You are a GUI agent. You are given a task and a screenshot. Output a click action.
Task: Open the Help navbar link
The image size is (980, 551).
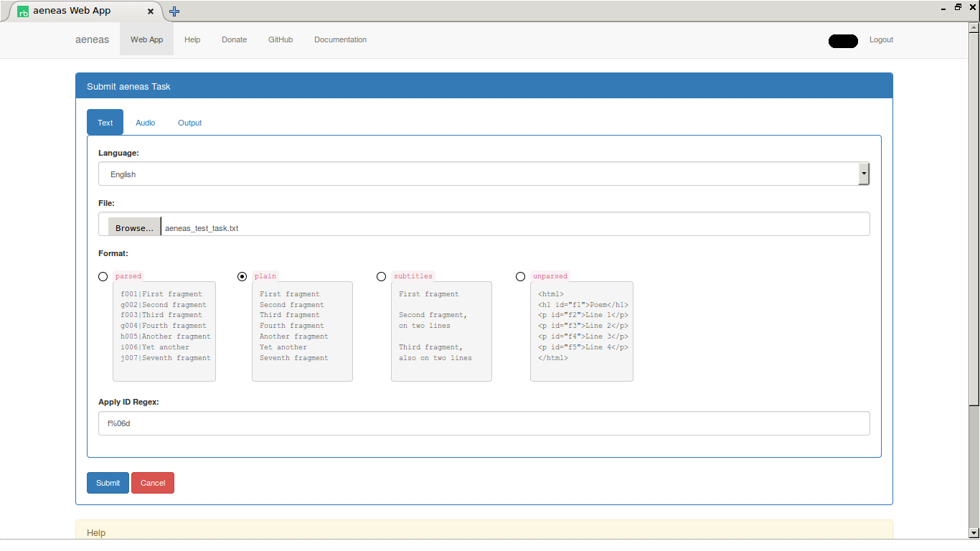(192, 39)
